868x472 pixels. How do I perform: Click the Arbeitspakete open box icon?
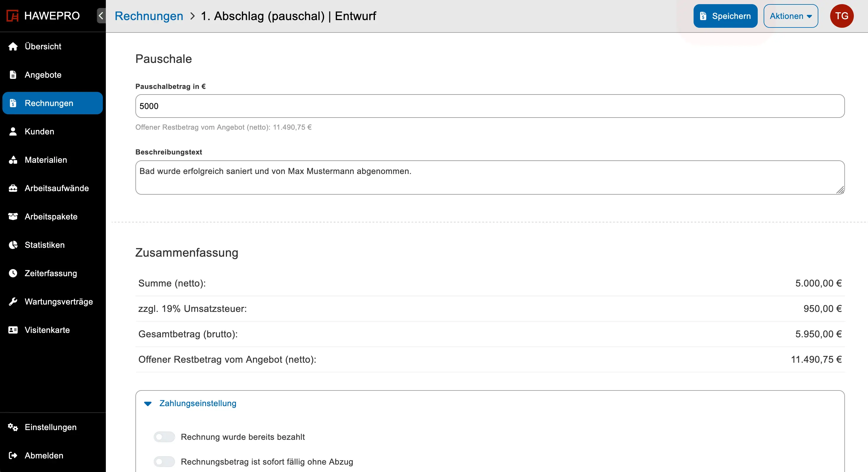[x=13, y=217]
